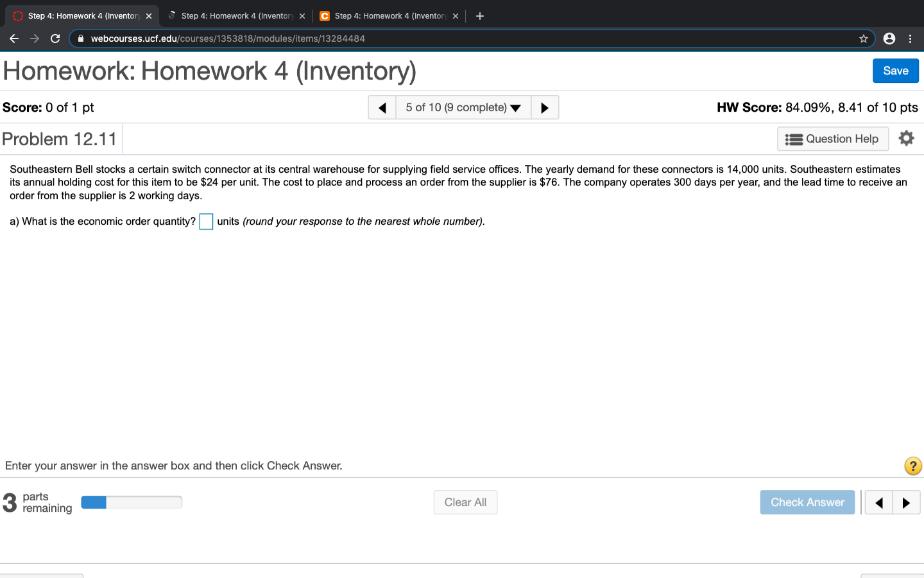
Task: Click the 'Problem 12.11' heading
Action: click(60, 139)
